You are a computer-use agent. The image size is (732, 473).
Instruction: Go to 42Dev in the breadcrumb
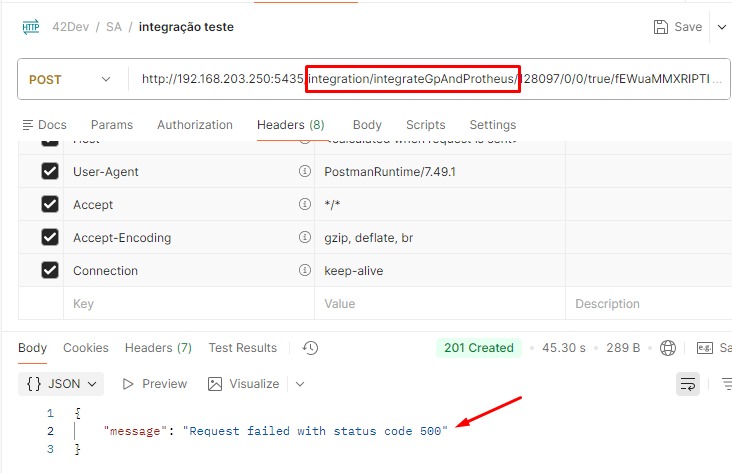tap(72, 27)
